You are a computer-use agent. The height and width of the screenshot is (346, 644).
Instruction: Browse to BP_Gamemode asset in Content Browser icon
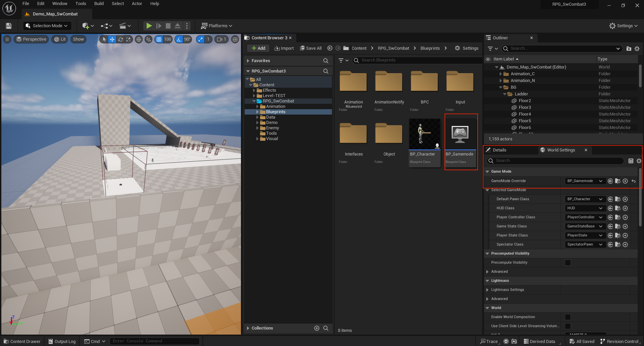coord(618,181)
